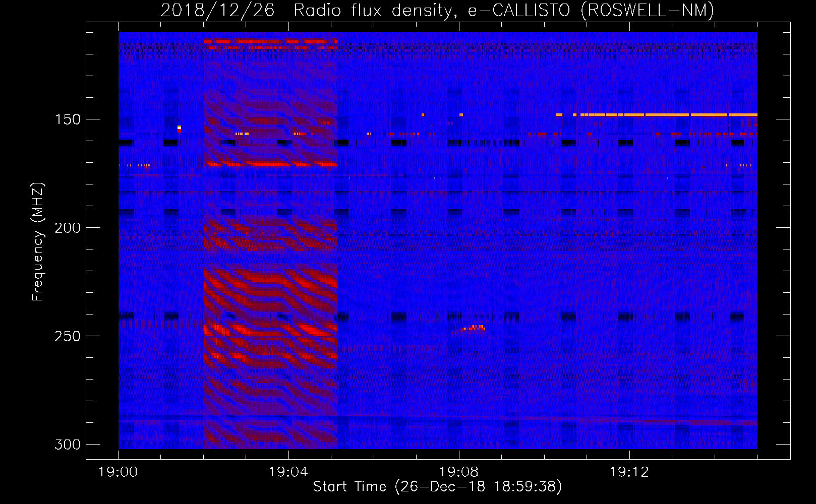Click the 19:00 time tick label
The height and width of the screenshot is (504, 816).
118,472
